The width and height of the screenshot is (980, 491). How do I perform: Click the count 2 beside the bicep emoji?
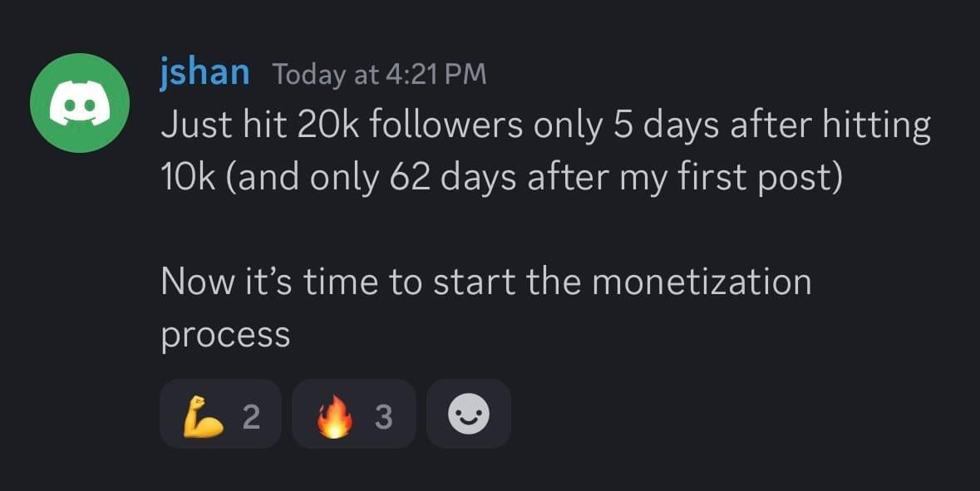click(x=251, y=415)
